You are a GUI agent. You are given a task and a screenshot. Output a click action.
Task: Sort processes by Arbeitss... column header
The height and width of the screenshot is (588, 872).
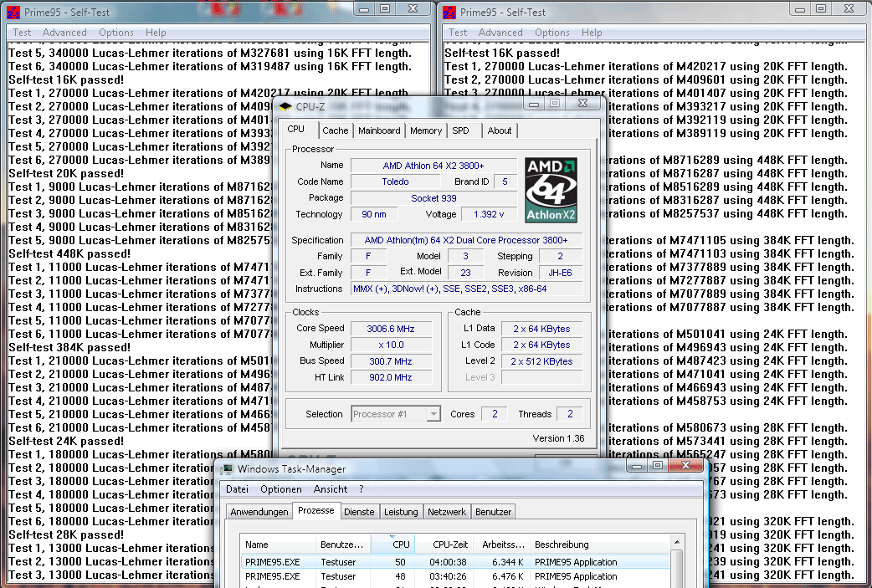(x=501, y=545)
